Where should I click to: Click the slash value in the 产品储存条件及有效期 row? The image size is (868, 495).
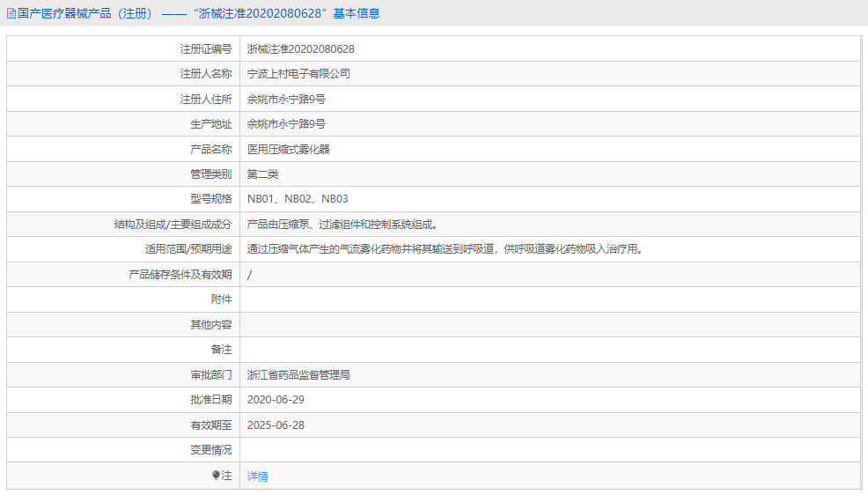(x=249, y=275)
